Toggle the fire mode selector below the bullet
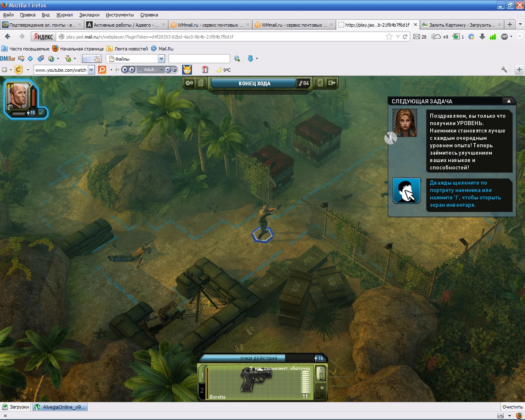 pos(322,390)
